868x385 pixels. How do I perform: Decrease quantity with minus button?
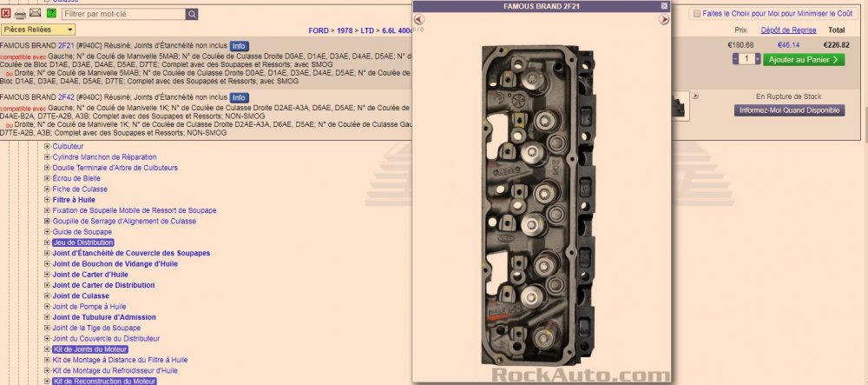tap(735, 59)
